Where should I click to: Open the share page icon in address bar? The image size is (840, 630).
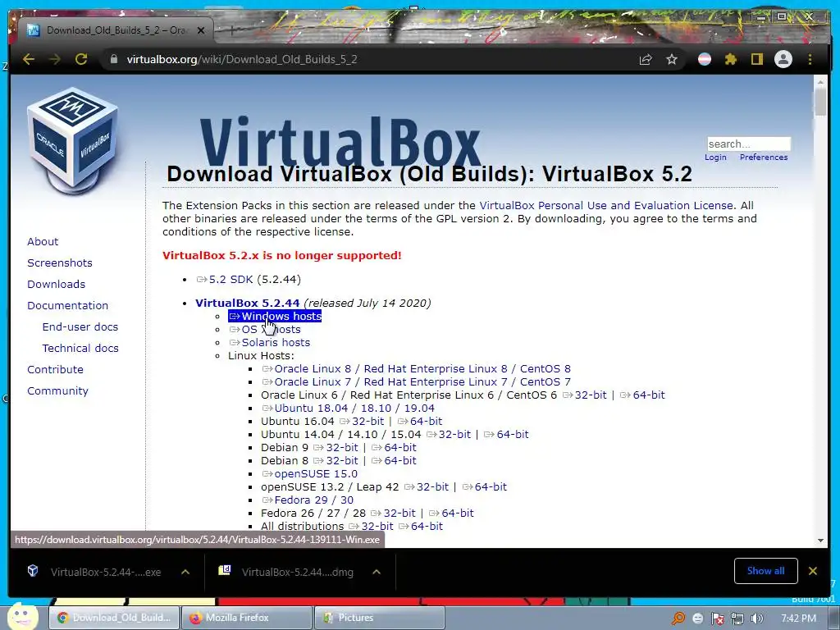(x=646, y=59)
